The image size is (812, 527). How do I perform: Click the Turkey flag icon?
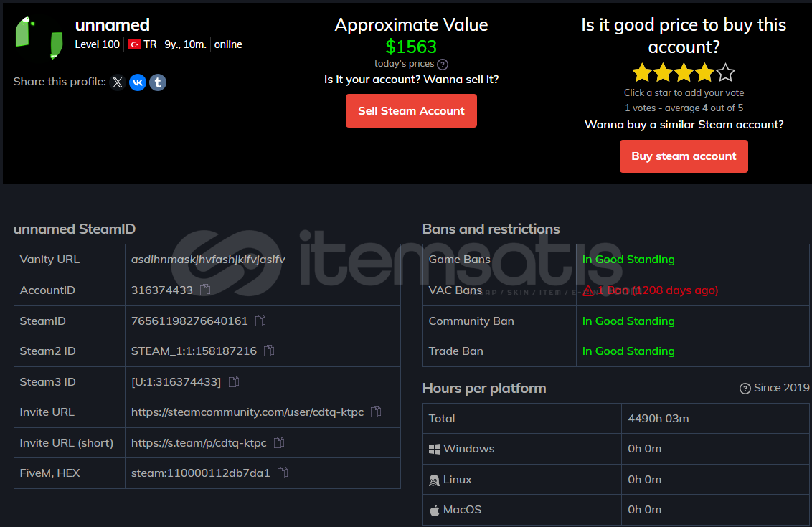point(135,44)
